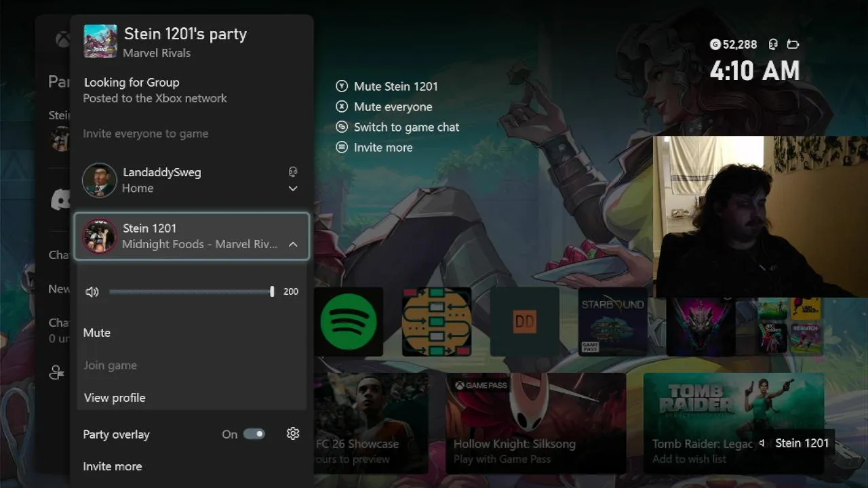The image size is (868, 488).
Task: Select Stein 1201 party member avatar
Action: [100, 236]
